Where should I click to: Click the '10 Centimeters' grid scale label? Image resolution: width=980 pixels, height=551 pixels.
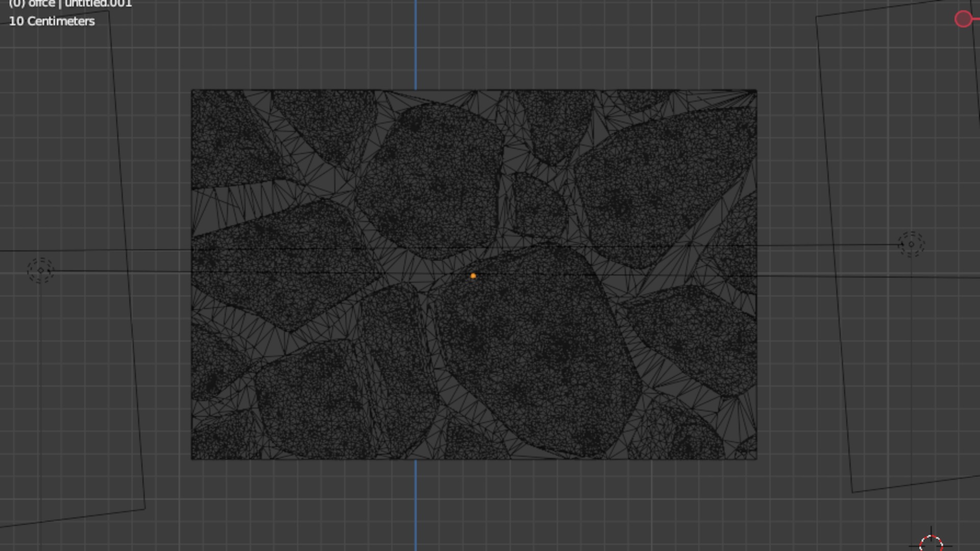point(52,21)
